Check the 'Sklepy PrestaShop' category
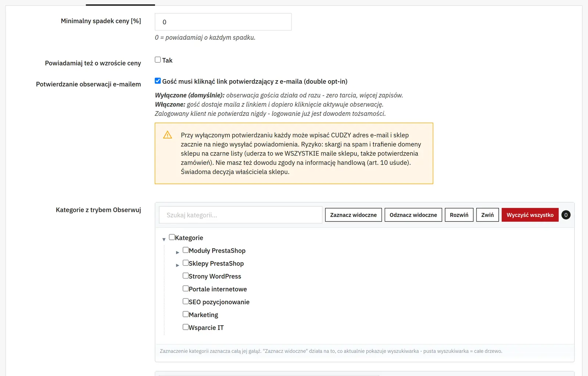This screenshot has height=376, width=588. pyautogui.click(x=186, y=263)
